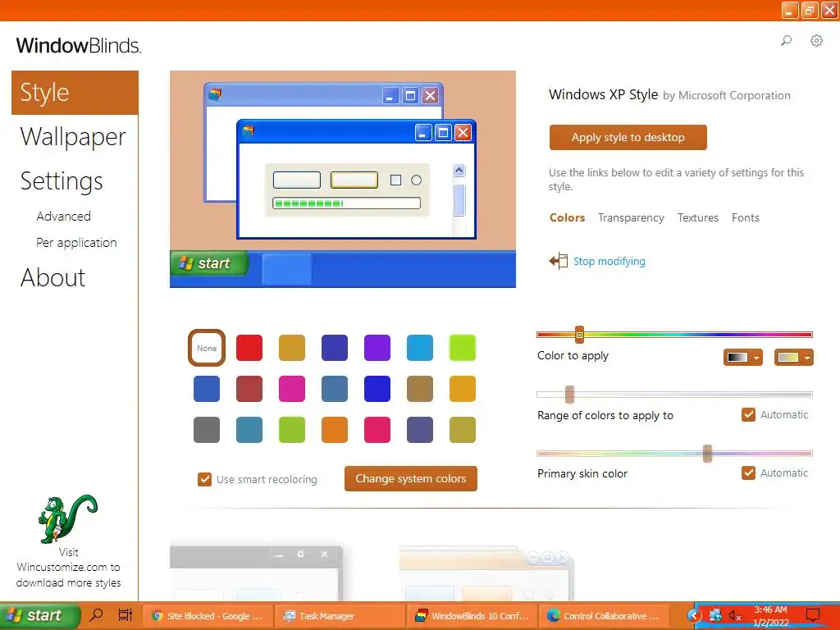840x630 pixels.
Task: Open the search magnifier icon in WindowBlinds
Action: (786, 40)
